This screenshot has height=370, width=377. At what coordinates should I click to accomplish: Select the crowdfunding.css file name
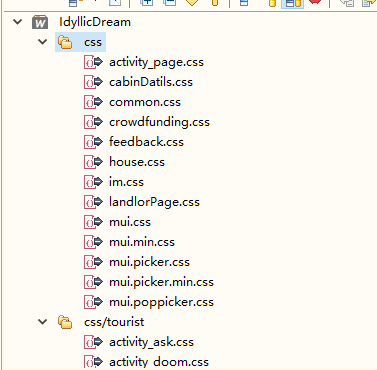[159, 122]
